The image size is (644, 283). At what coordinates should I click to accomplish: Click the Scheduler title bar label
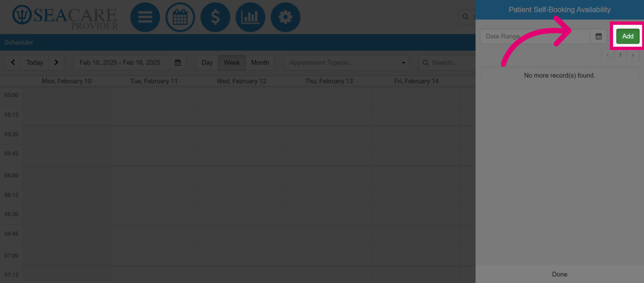pos(19,43)
